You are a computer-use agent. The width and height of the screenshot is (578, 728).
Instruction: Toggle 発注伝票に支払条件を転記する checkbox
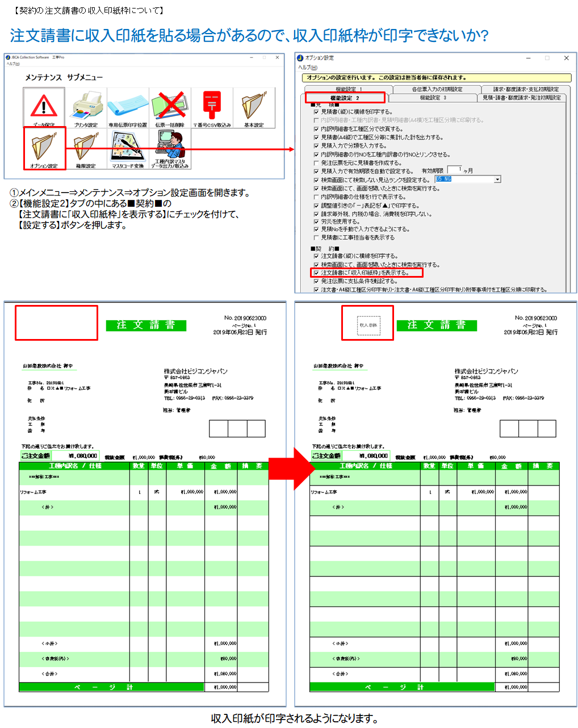pyautogui.click(x=316, y=281)
